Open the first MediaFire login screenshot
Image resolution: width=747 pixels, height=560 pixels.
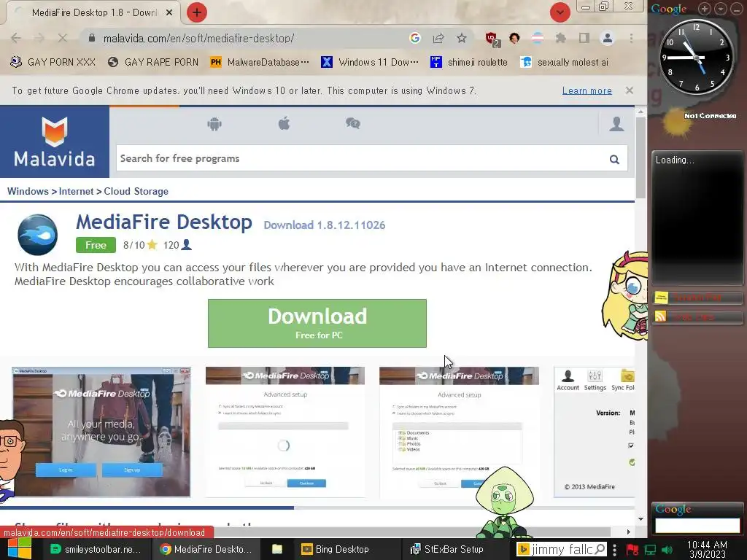[101, 432]
